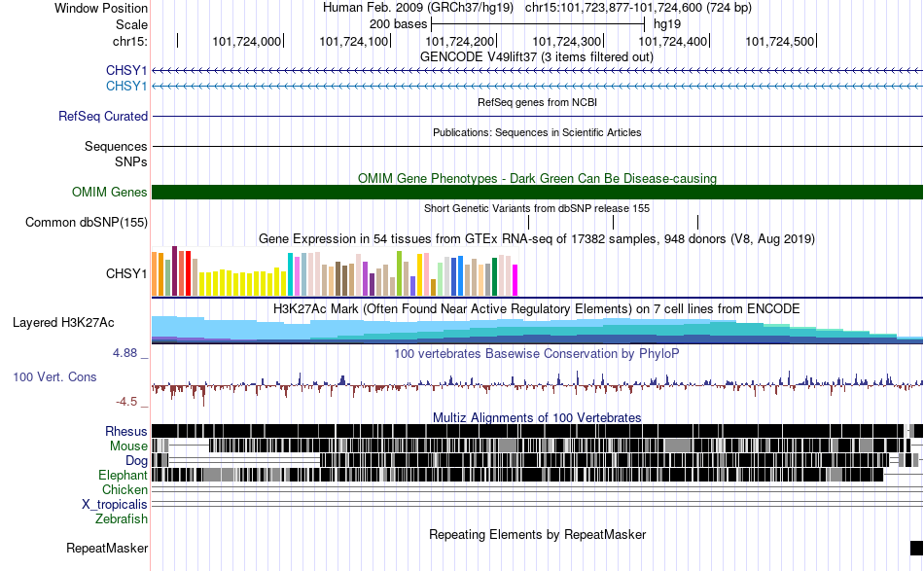Screen dimensions: 924x571
Task: Click the RepeatMasker black block element
Action: (x=916, y=548)
